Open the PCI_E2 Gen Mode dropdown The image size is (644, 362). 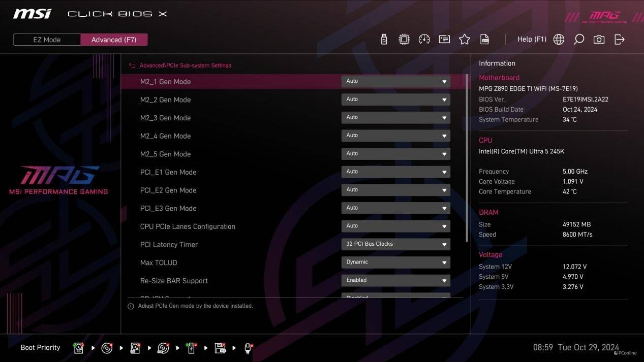(x=395, y=190)
